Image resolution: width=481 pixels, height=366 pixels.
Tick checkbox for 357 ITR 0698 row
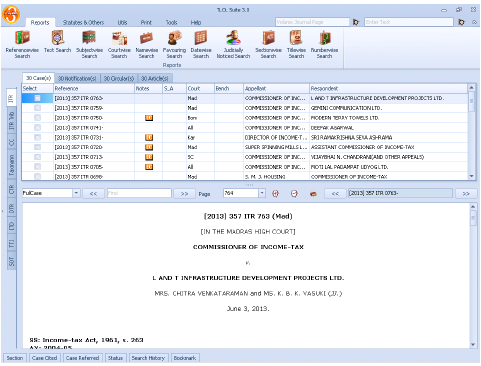[37, 176]
